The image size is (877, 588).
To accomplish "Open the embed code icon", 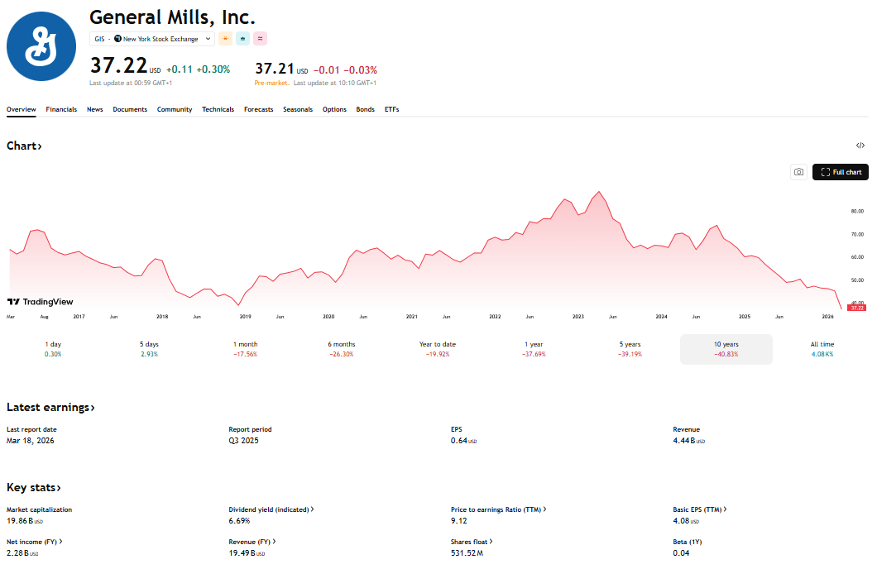I will pos(860,146).
